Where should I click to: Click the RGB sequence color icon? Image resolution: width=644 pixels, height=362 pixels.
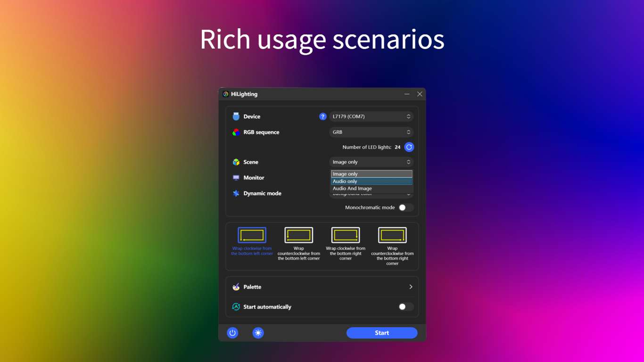pos(236,132)
